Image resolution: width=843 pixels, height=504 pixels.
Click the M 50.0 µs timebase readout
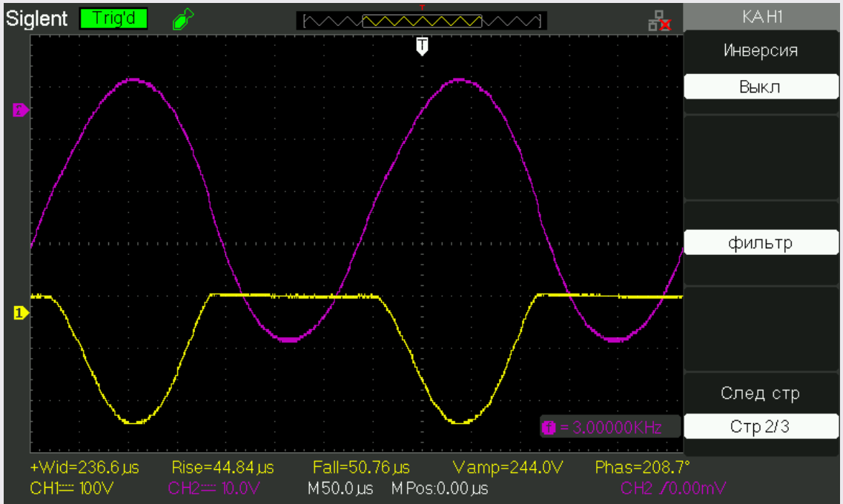[341, 488]
